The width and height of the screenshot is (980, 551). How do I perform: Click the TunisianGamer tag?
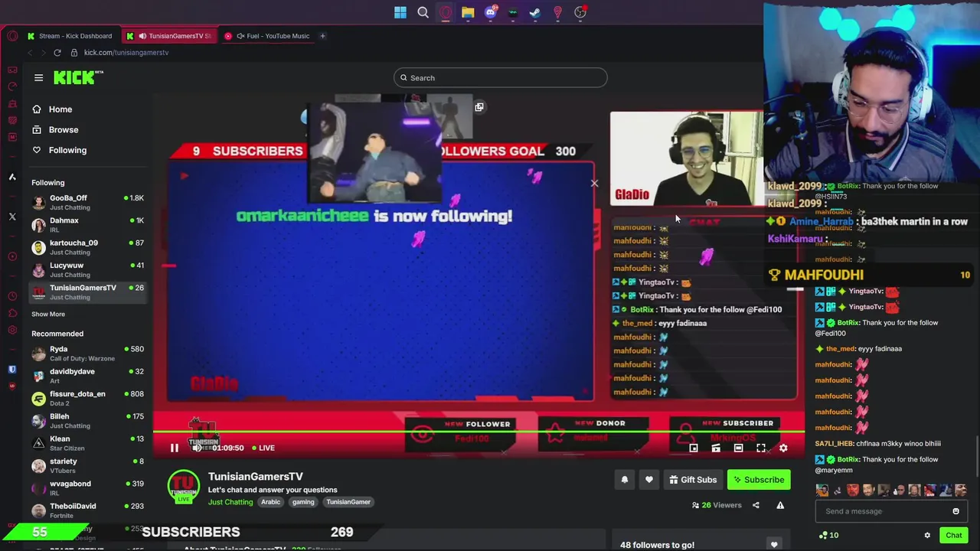tap(348, 502)
